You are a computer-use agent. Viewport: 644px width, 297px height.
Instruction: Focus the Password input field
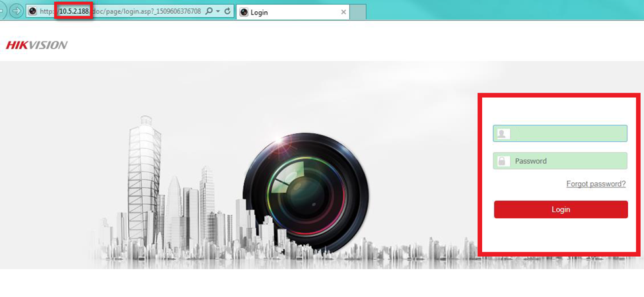point(568,161)
